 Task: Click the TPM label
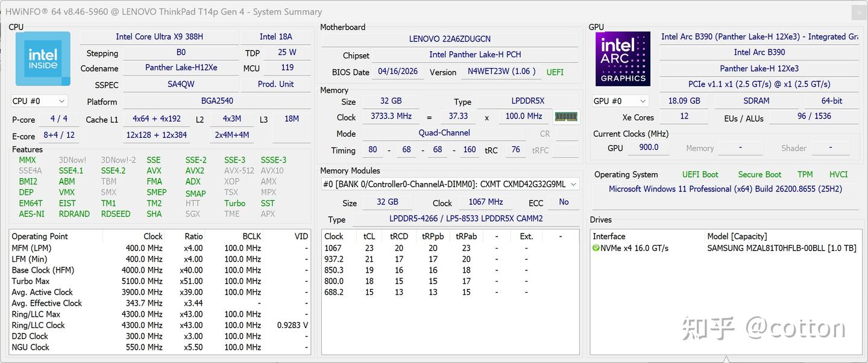[x=805, y=175]
